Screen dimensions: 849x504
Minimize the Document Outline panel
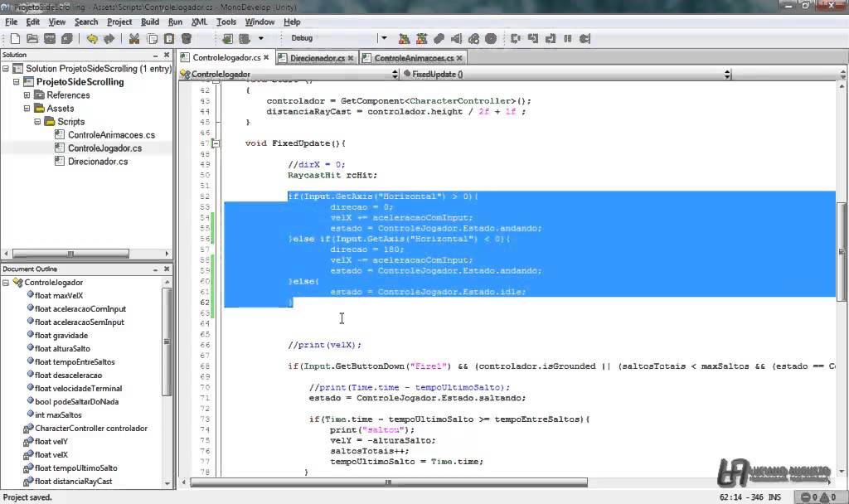pos(155,269)
